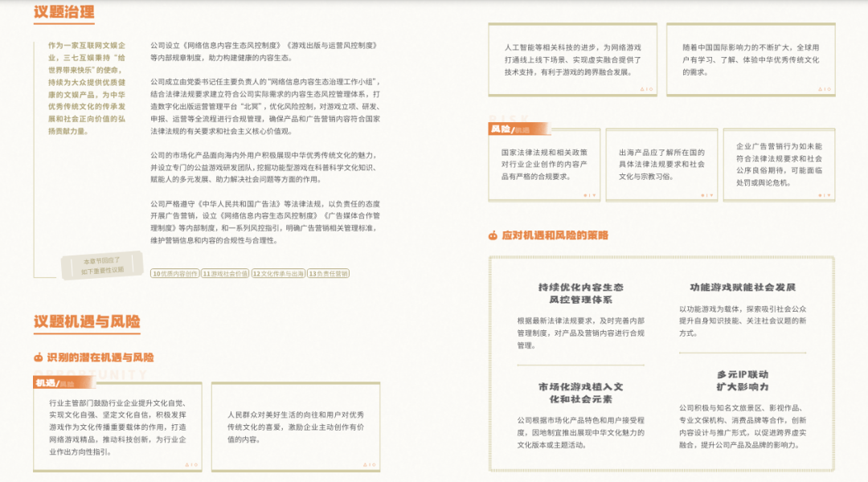
Task: Select the 11 游戏社会价值 tag
Action: [x=225, y=273]
